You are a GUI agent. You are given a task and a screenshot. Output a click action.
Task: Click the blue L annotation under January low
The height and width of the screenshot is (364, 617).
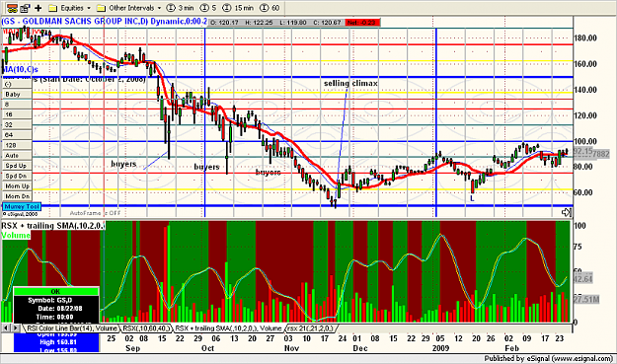tap(472, 198)
